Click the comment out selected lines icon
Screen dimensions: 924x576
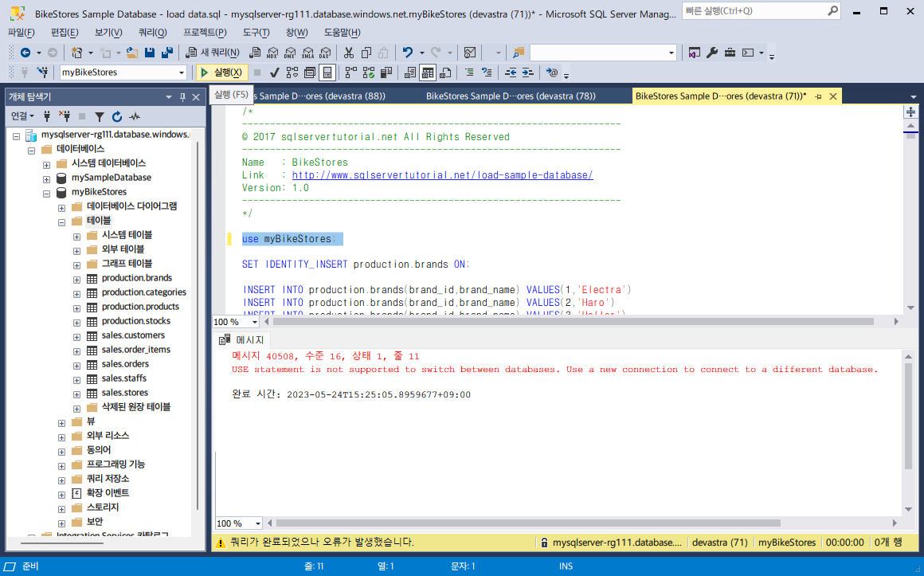point(469,72)
